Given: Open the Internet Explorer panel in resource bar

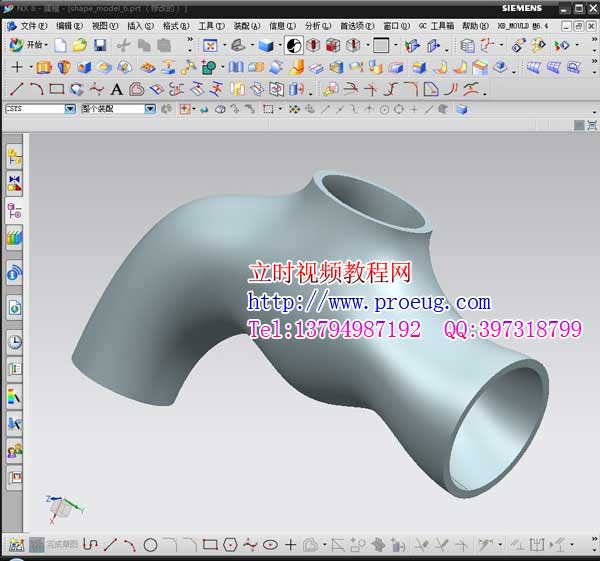Looking at the screenshot, I should coord(15,308).
